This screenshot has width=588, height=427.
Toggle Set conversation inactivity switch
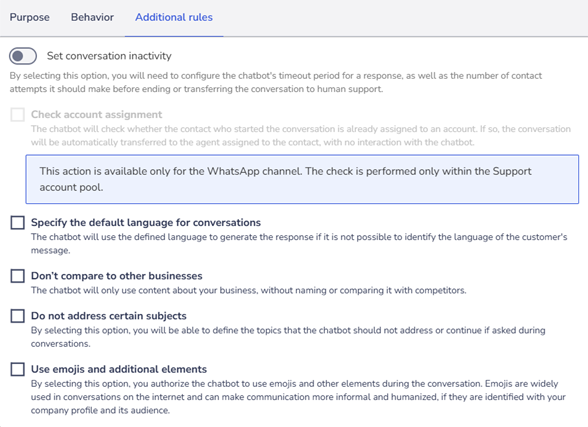pyautogui.click(x=23, y=56)
